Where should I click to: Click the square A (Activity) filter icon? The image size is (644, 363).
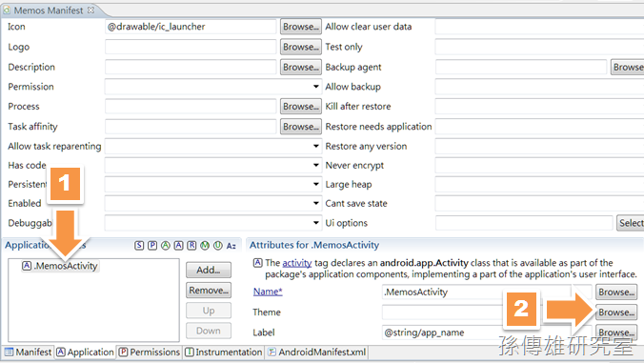click(x=179, y=246)
